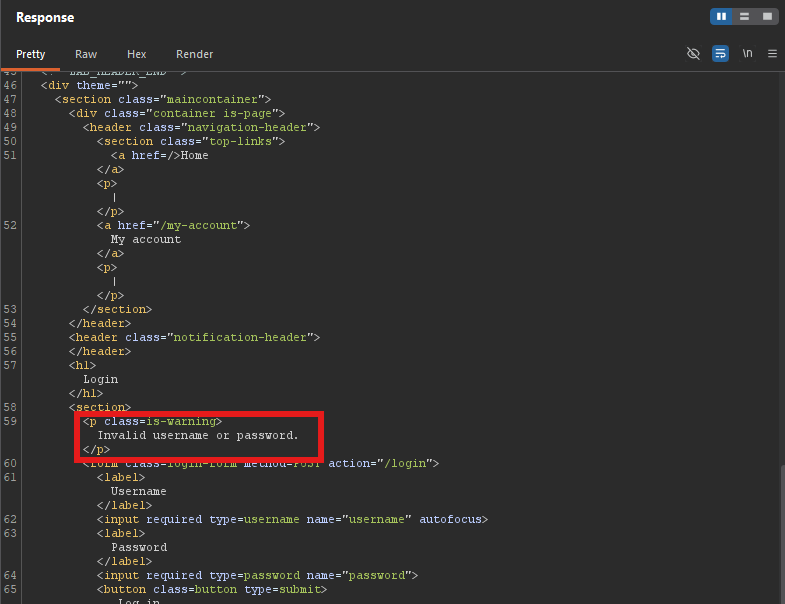Toggle word wrap icon

coord(720,54)
